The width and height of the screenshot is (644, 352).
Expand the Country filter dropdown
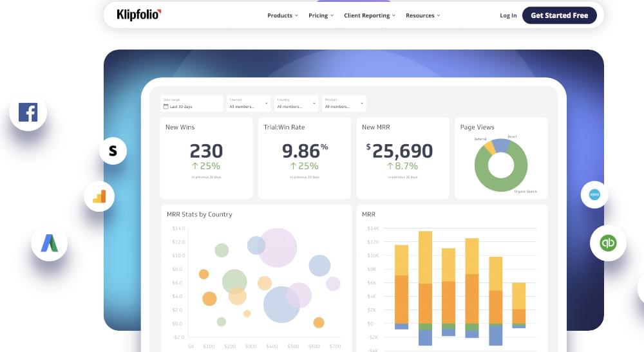(296, 104)
